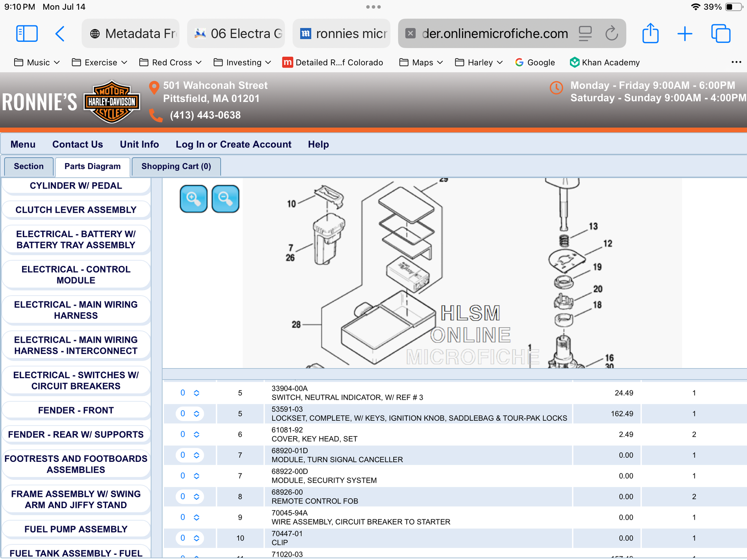The width and height of the screenshot is (747, 560).
Task: Expand the Music bookmarks folder
Action: [x=37, y=62]
